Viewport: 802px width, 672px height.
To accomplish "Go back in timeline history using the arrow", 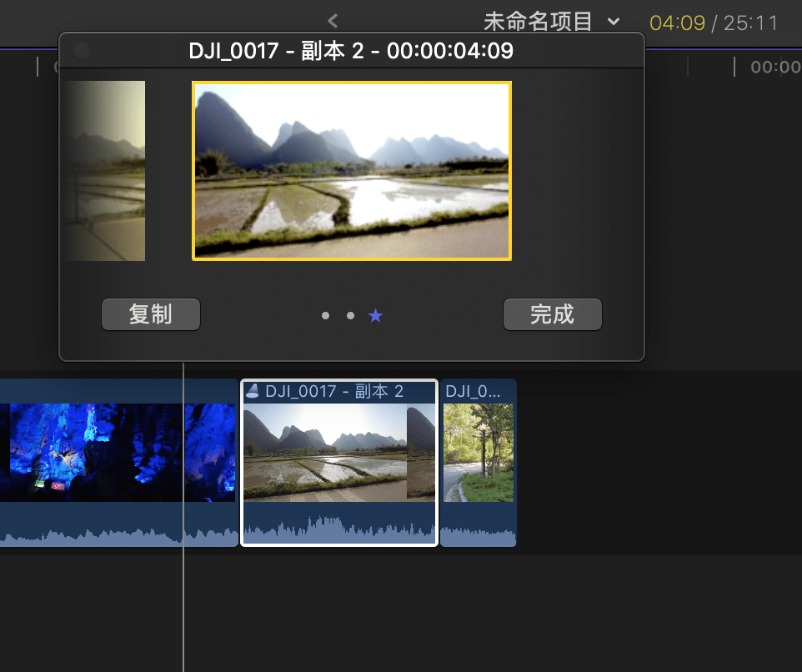I will 333,21.
